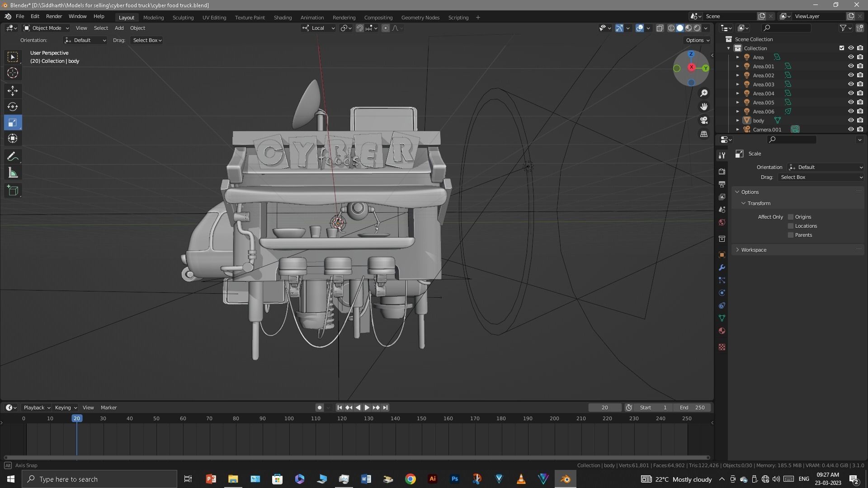Open the Physics properties tab
The height and width of the screenshot is (488, 868).
point(722,293)
